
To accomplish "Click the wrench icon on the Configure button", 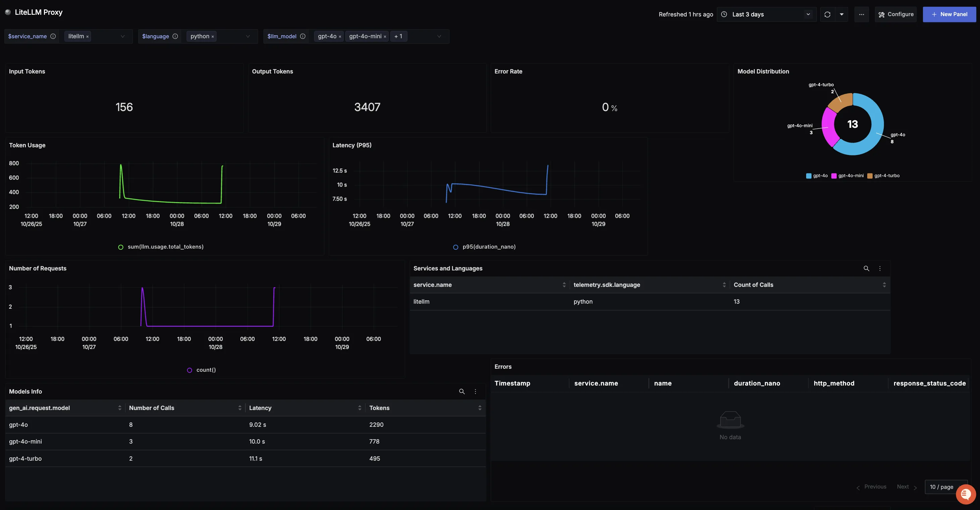I will [881, 14].
